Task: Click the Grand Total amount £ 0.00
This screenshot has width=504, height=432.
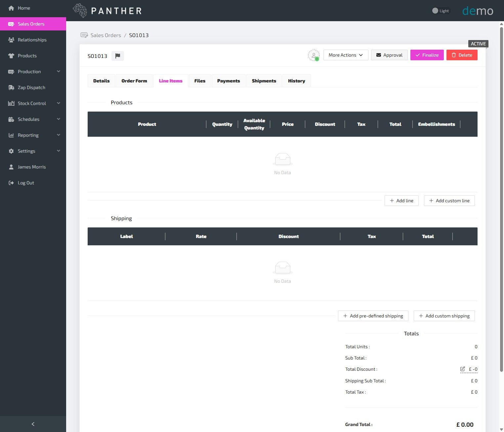Action: 465,424
